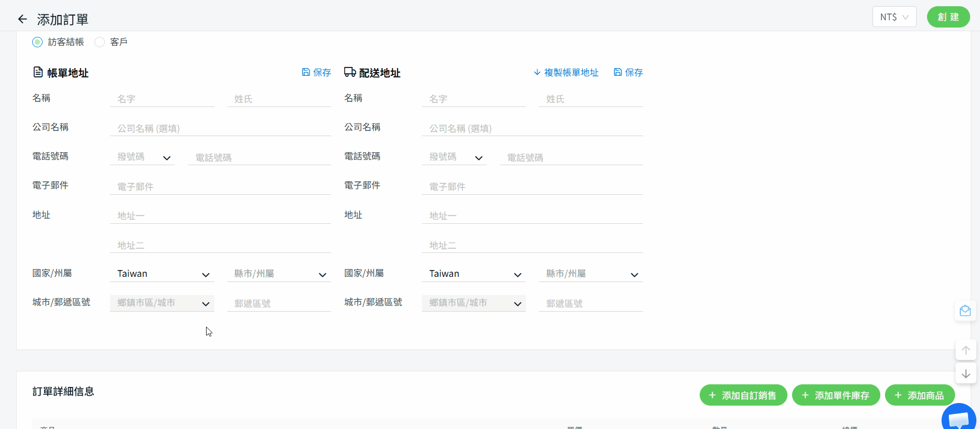
Task: Click 複製帳單地址 to copy billing address
Action: tap(566, 72)
